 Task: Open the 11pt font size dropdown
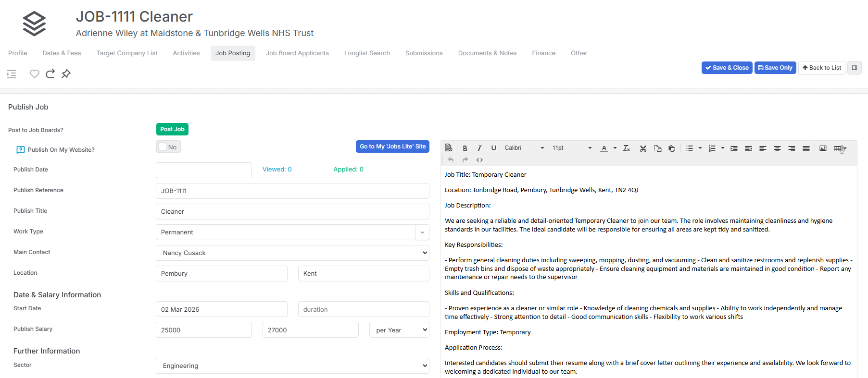(572, 148)
